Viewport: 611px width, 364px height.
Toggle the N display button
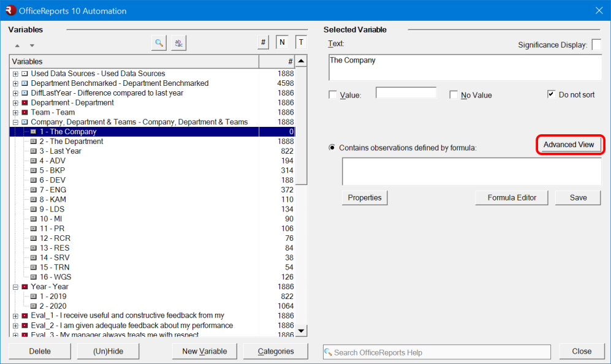coord(282,42)
